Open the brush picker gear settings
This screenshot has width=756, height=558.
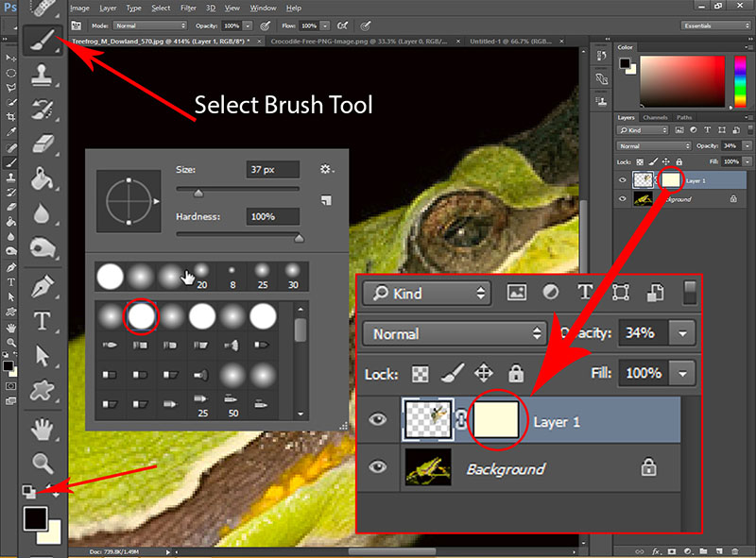coord(326,169)
